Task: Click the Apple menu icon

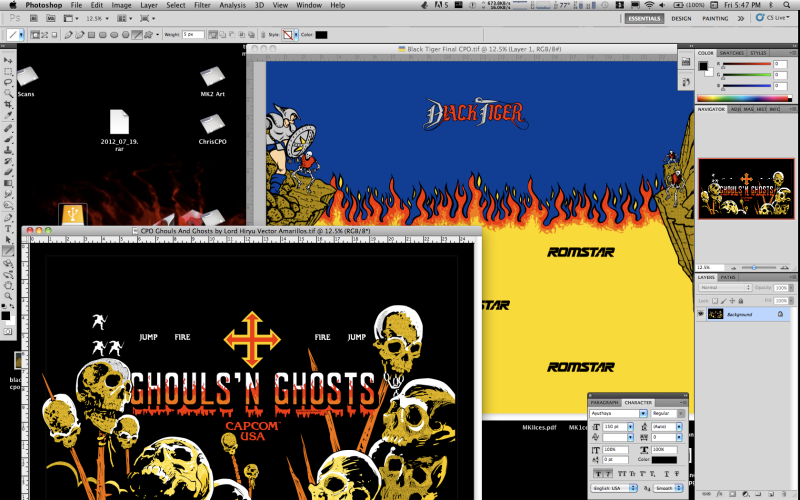Action: (x=13, y=5)
